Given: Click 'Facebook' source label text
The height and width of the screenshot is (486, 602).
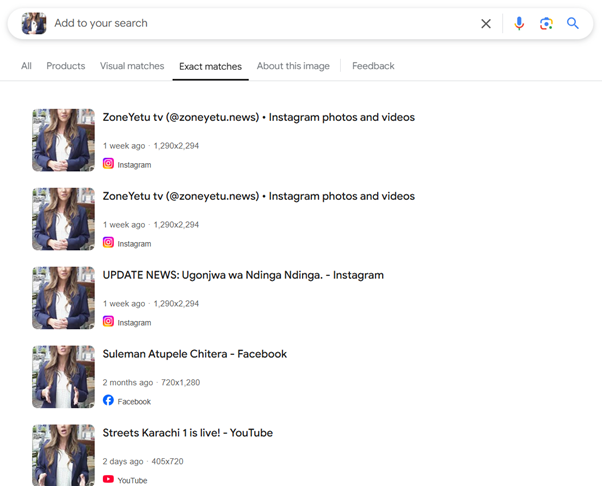Looking at the screenshot, I should (x=134, y=402).
